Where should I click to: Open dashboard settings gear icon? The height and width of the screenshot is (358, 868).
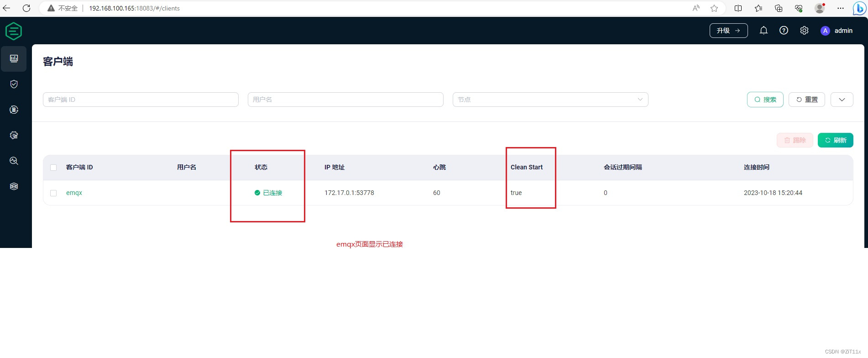(804, 31)
